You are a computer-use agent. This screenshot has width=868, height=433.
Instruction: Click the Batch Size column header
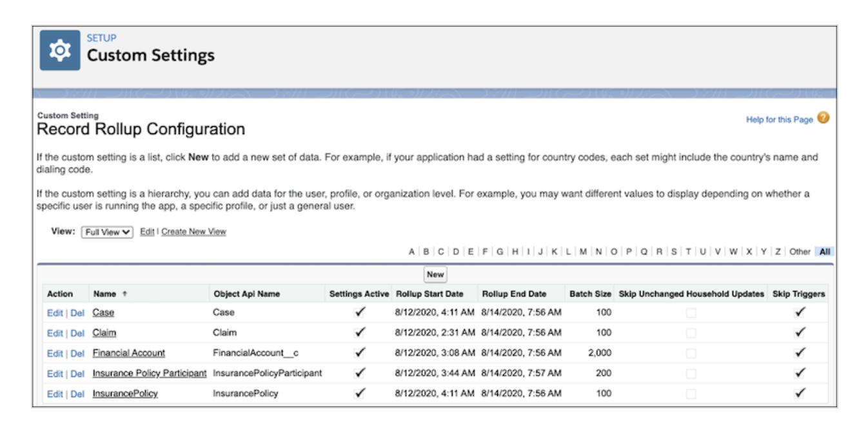590,294
